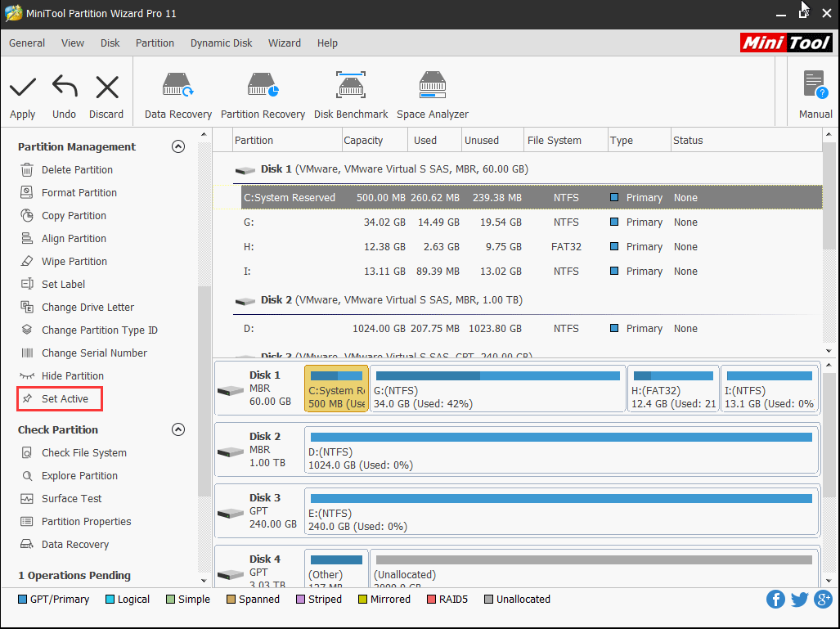The image size is (840, 629).
Task: Sort by the Status column header
Action: point(747,141)
